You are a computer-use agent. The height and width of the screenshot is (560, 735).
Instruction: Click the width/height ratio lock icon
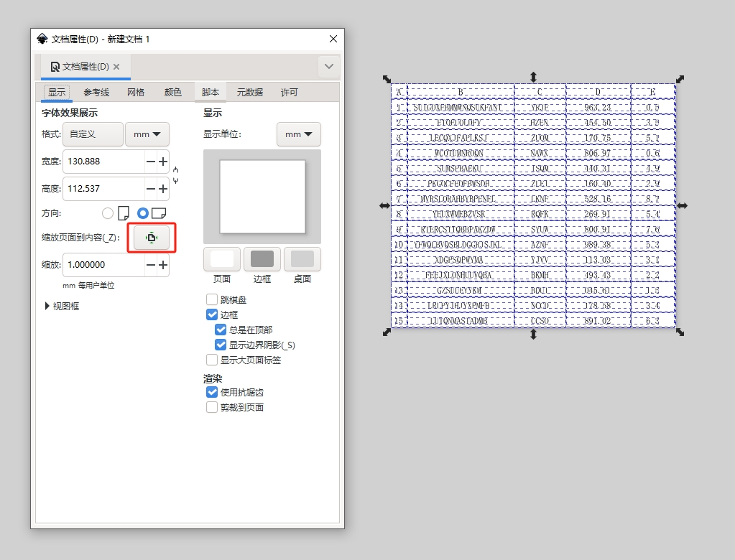click(x=175, y=175)
